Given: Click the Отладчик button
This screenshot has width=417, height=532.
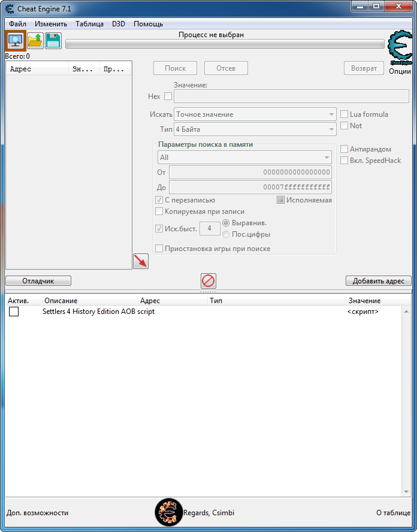Looking at the screenshot, I should tap(38, 281).
